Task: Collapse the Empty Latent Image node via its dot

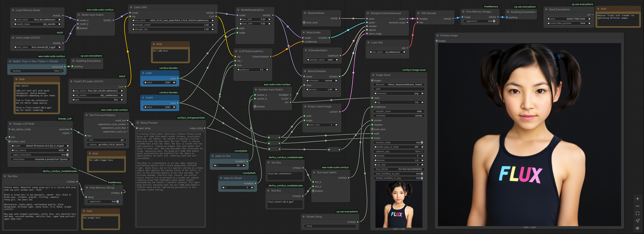Action: (x=305, y=107)
